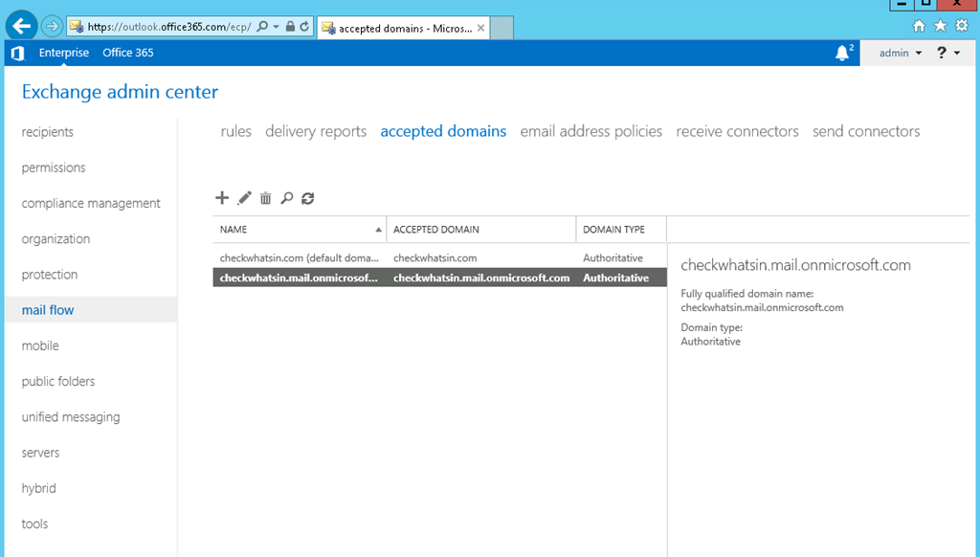
Task: Open the help question mark menu
Action: point(947,54)
